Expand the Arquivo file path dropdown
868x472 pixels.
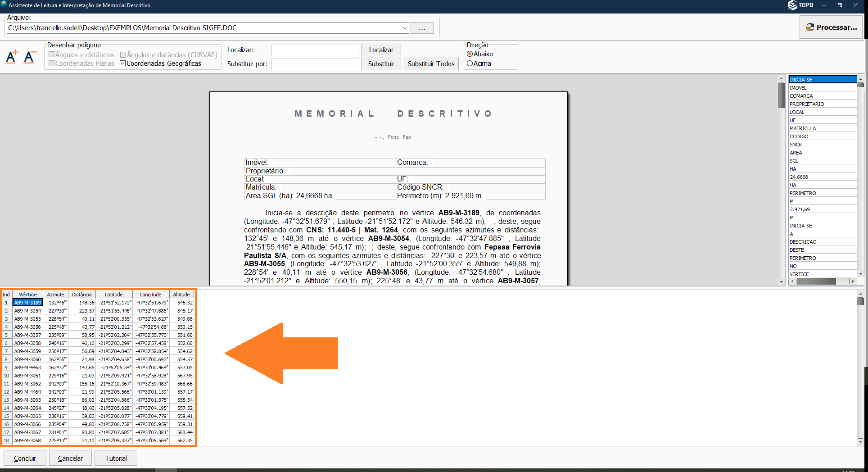click(405, 28)
